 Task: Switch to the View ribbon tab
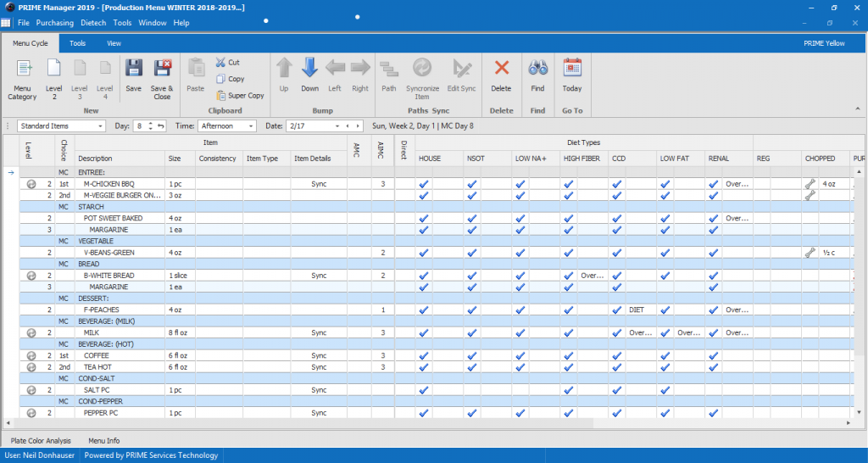pos(114,43)
